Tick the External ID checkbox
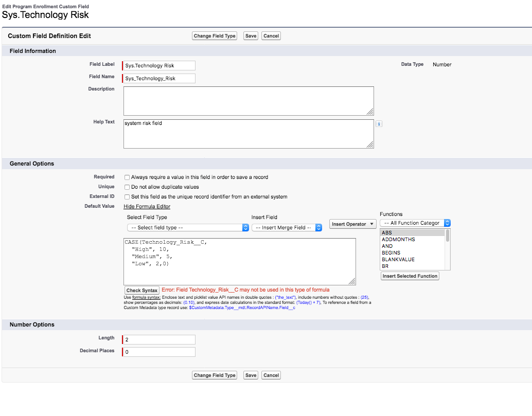The width and height of the screenshot is (532, 416). [127, 197]
